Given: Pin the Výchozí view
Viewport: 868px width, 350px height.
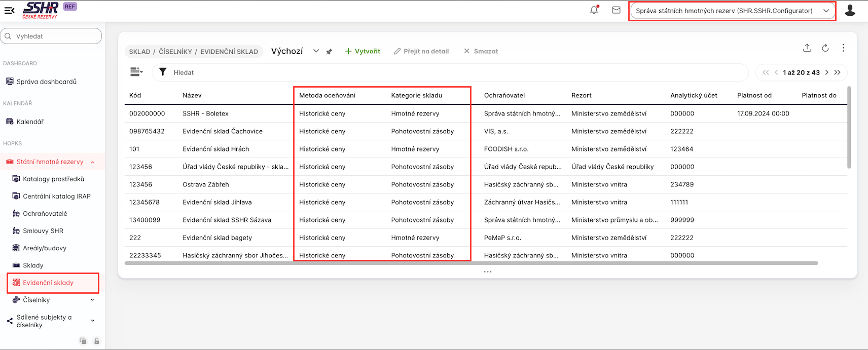Looking at the screenshot, I should (329, 52).
